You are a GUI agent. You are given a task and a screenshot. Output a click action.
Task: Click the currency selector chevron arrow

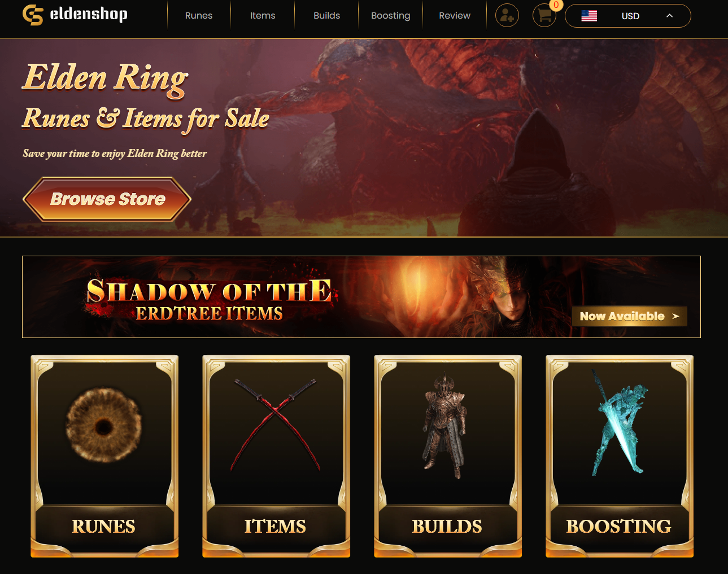pos(669,16)
